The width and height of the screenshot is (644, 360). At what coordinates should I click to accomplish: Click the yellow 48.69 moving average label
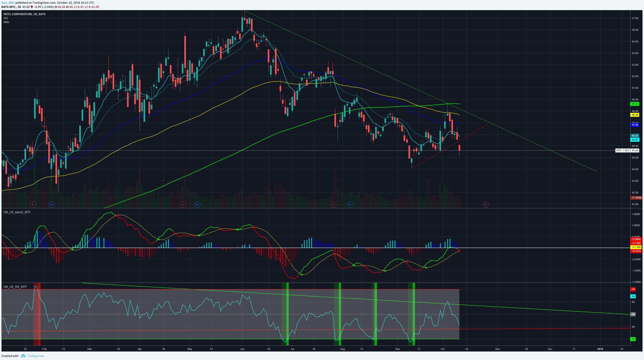pos(635,115)
